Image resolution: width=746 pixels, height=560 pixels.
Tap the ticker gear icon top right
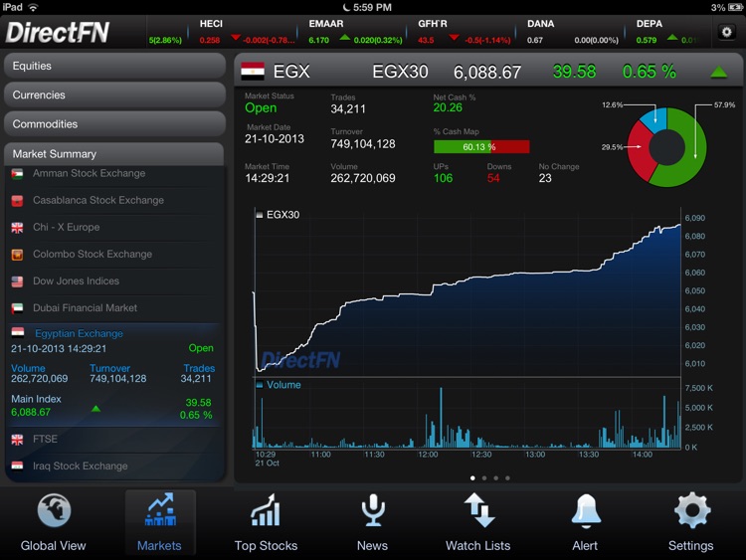726,32
